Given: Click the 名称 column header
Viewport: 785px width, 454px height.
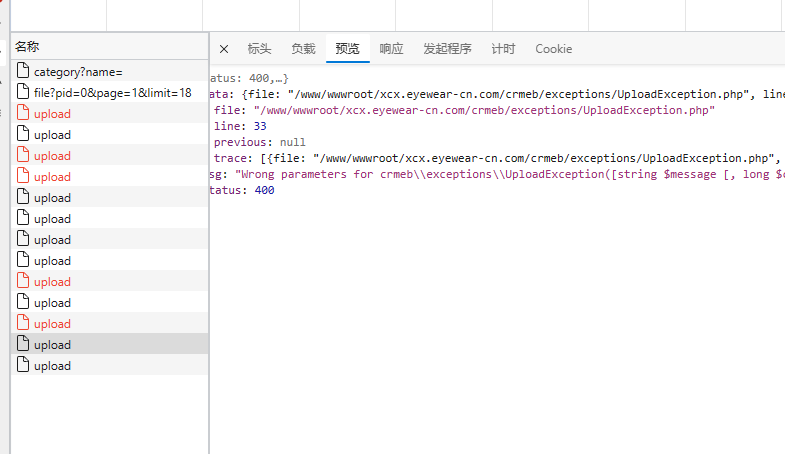Looking at the screenshot, I should tap(109, 47).
